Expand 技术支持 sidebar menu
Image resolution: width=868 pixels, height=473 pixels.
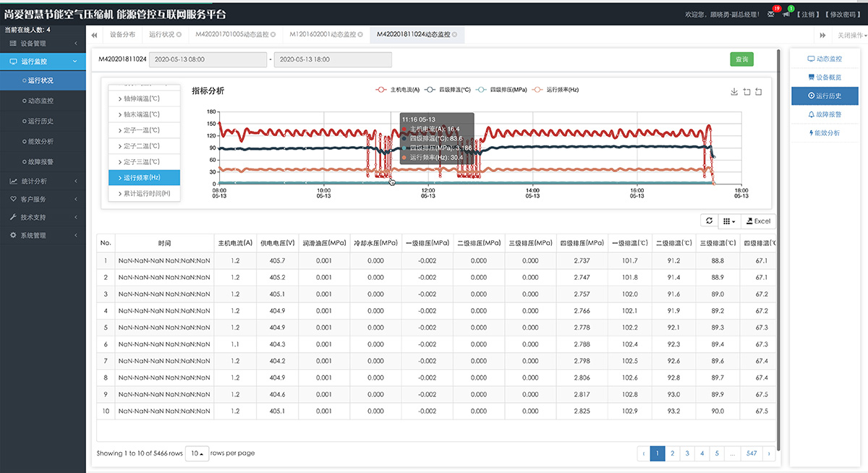pyautogui.click(x=43, y=217)
